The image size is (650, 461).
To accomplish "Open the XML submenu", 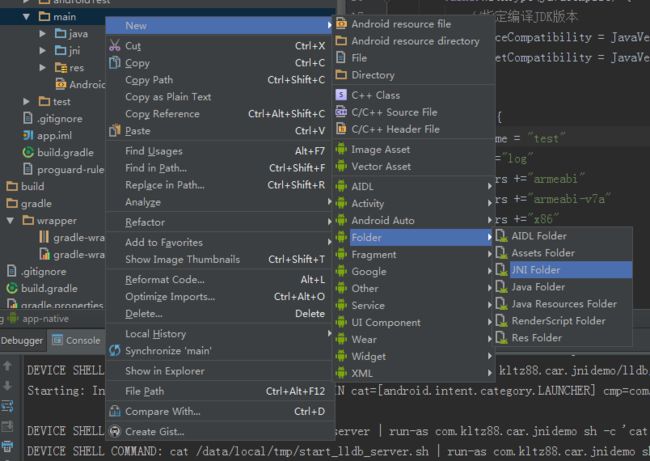I will pyautogui.click(x=414, y=373).
